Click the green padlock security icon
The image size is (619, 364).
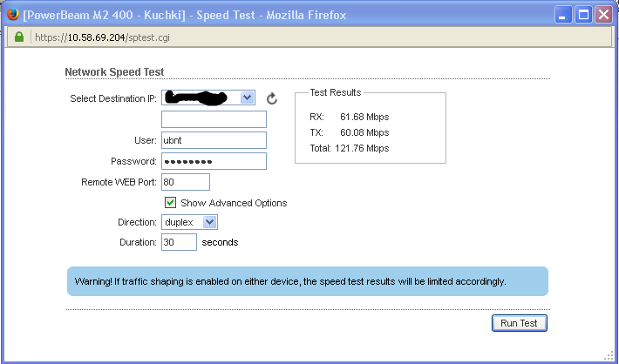19,37
